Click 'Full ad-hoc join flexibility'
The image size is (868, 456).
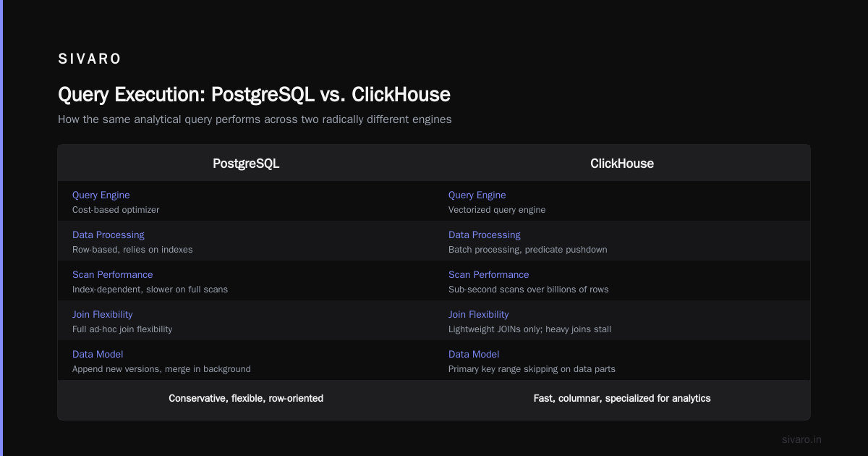pos(122,329)
